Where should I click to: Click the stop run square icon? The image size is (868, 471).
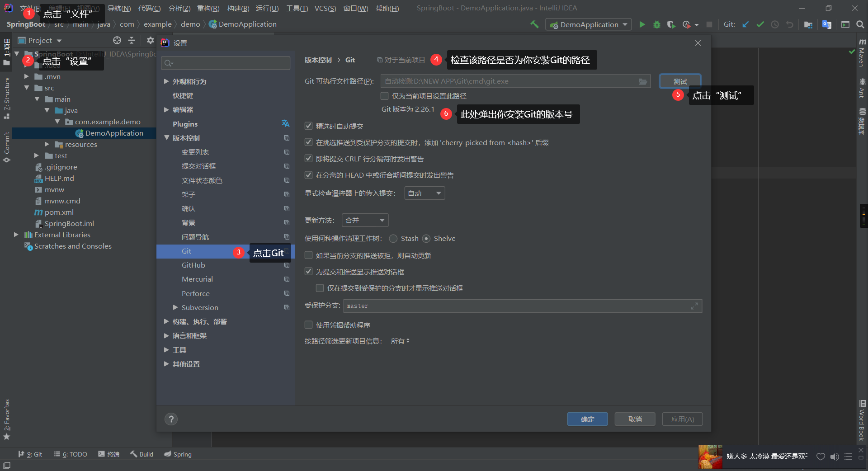709,24
